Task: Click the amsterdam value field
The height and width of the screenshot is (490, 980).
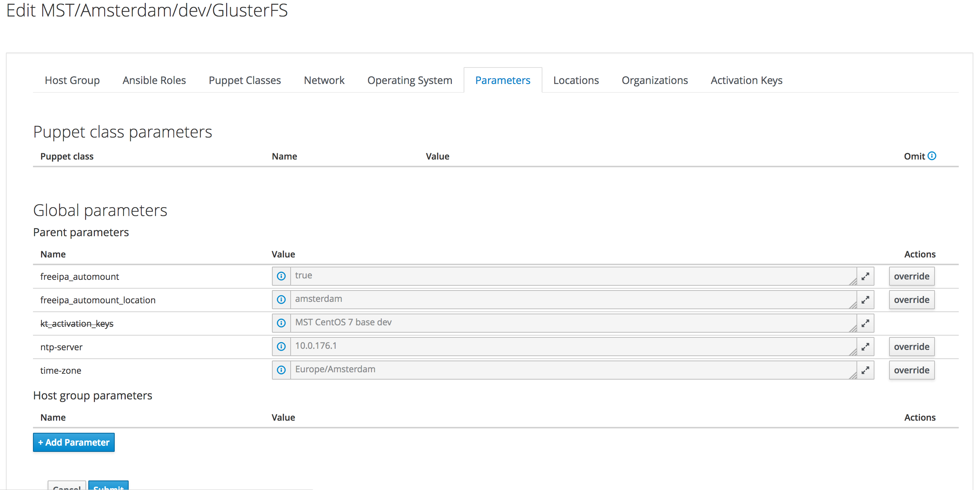Action: pyautogui.click(x=573, y=300)
